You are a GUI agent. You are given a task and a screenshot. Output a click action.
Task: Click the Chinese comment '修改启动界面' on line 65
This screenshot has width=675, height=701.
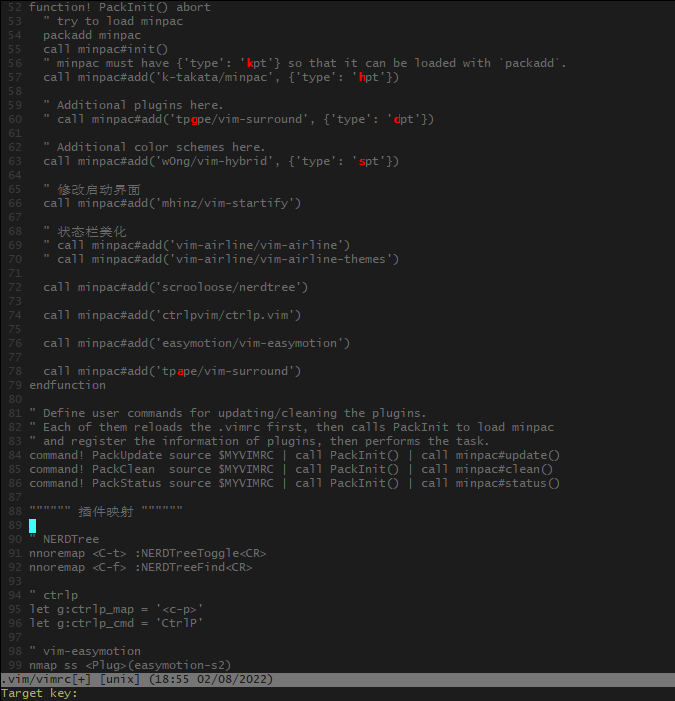[x=99, y=190]
